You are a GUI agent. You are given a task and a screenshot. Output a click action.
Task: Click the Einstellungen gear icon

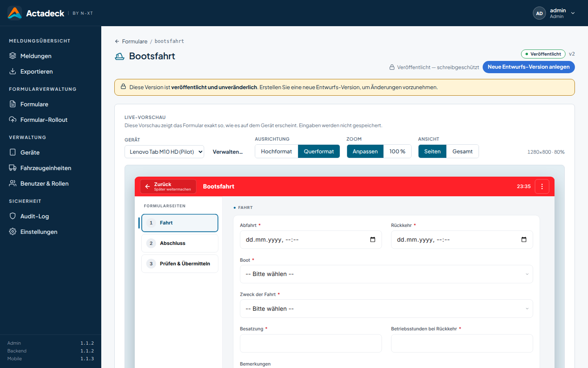[13, 231]
